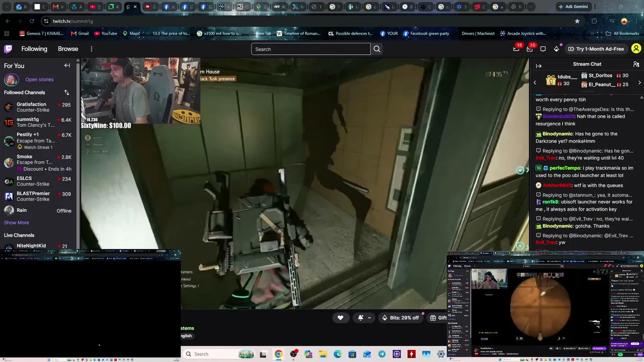Click Try 1-Month Ad-Free button

point(596,49)
